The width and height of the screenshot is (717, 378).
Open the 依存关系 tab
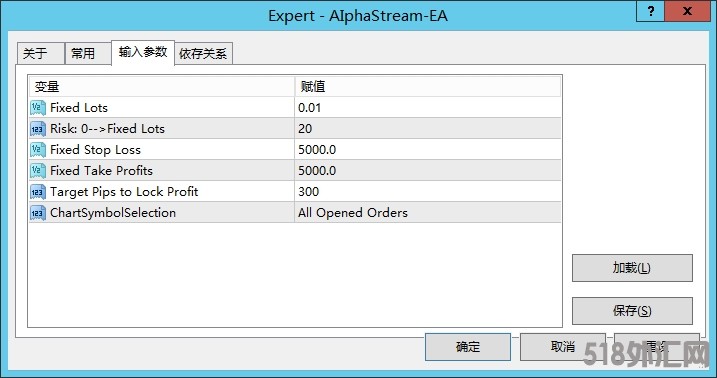pyautogui.click(x=203, y=53)
